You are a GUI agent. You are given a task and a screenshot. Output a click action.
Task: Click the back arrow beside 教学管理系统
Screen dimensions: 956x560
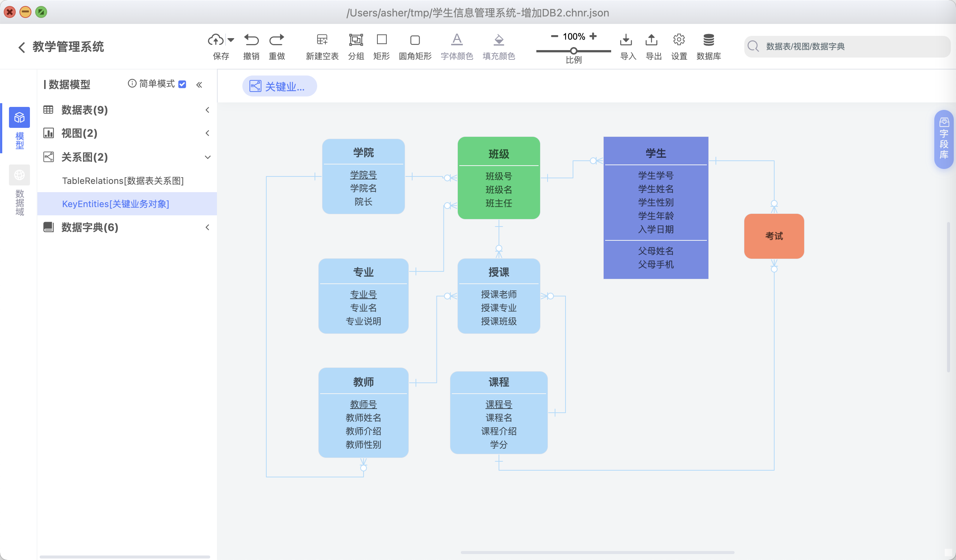[22, 47]
